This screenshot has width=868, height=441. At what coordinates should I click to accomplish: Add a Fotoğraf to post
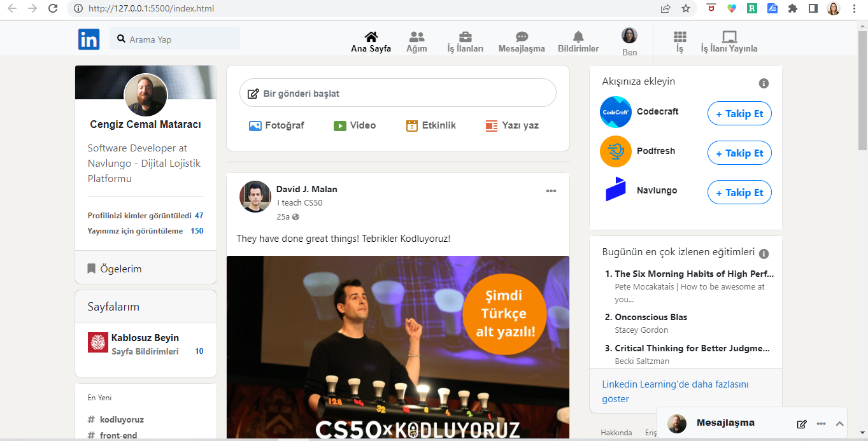click(x=276, y=125)
